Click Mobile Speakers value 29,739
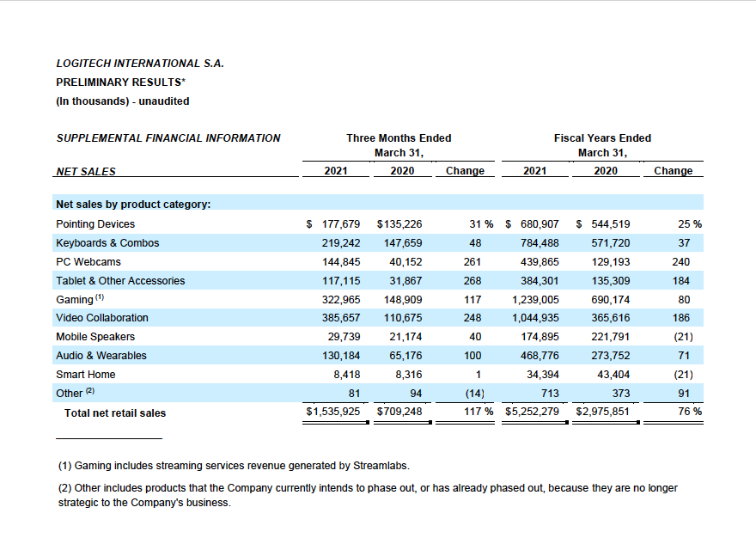This screenshot has width=756, height=544. (344, 337)
